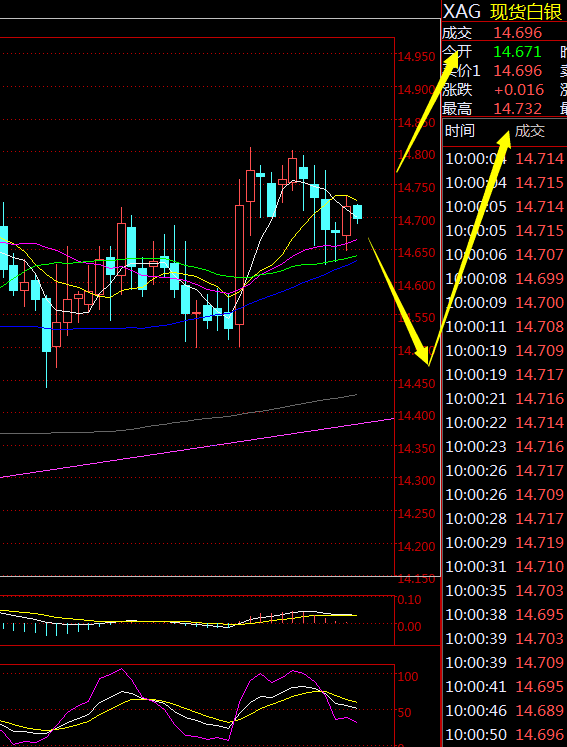This screenshot has width=567, height=747.
Task: Click the 最高 high price 14.732
Action: (517, 109)
